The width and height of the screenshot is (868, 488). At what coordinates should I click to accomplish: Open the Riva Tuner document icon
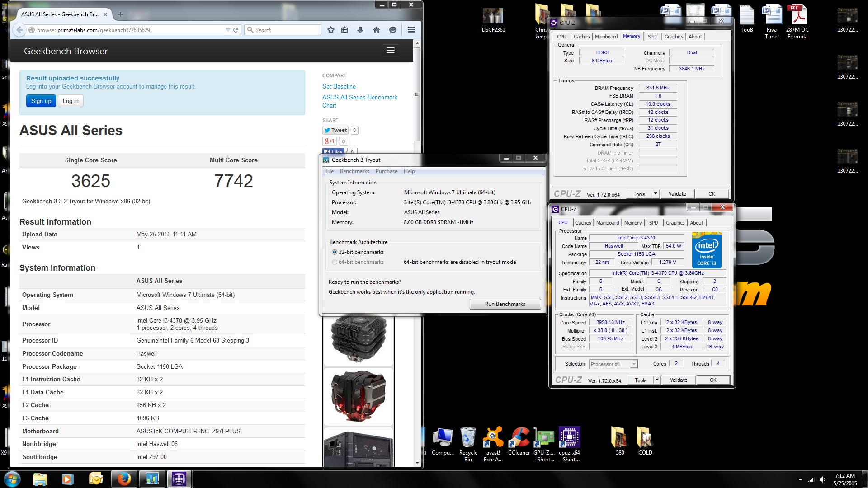point(772,22)
